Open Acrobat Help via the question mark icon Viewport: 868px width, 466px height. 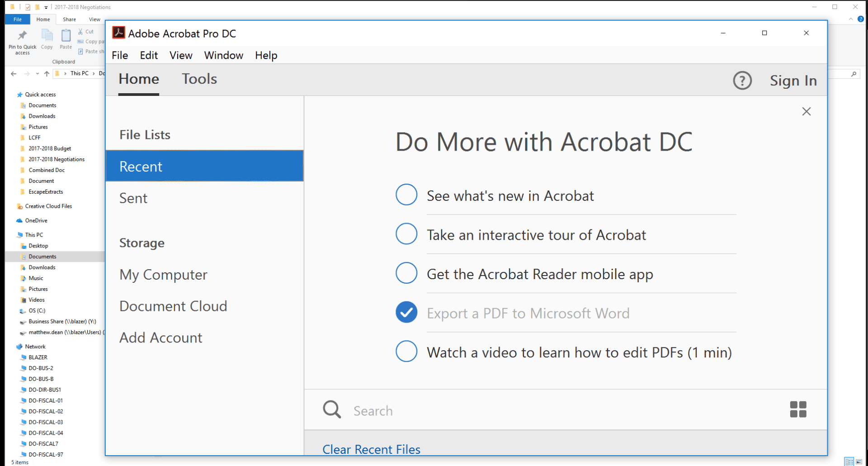click(742, 80)
